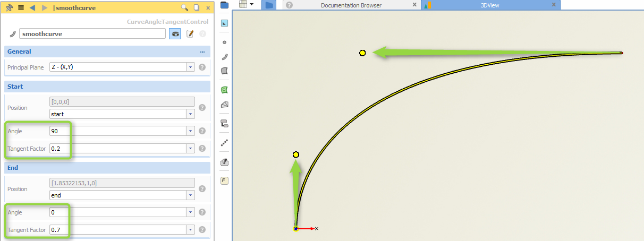Open help for the Start Angle field
Viewport: 644px width, 241px height.
click(x=202, y=131)
